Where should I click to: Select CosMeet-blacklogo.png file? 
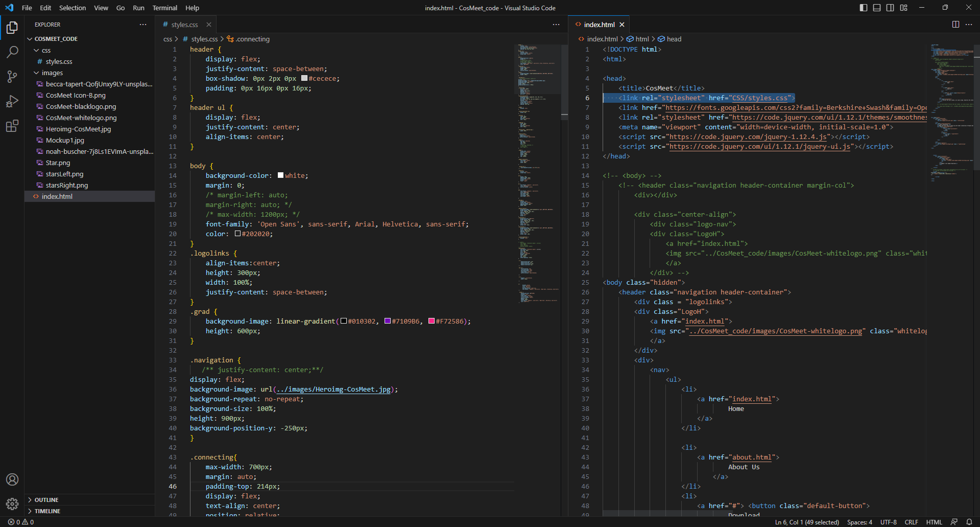click(x=89, y=106)
